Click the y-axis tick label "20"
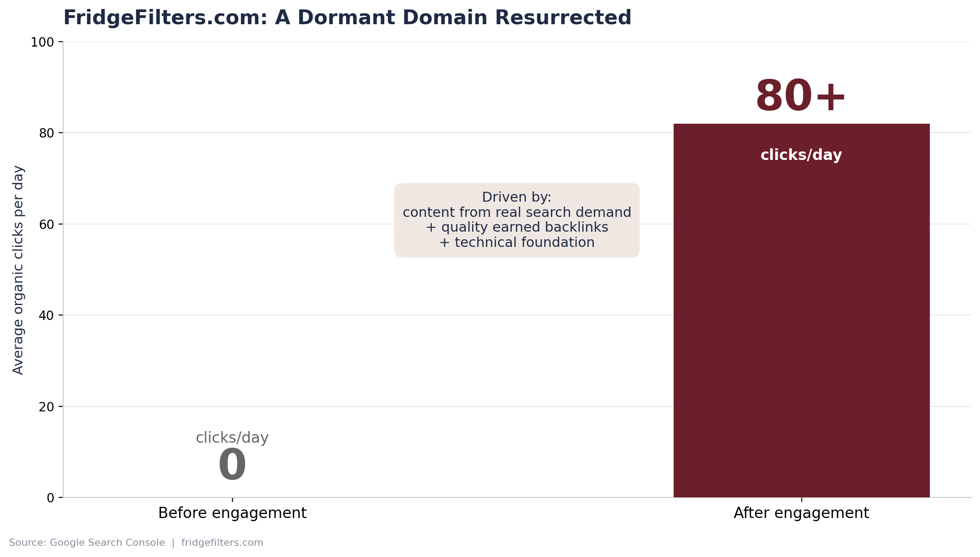This screenshot has height=557, width=980. pos(47,407)
